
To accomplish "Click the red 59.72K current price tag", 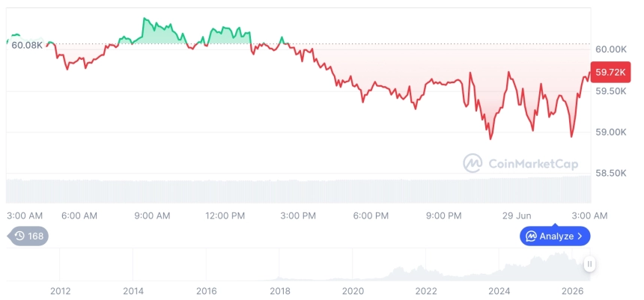I will [610, 73].
